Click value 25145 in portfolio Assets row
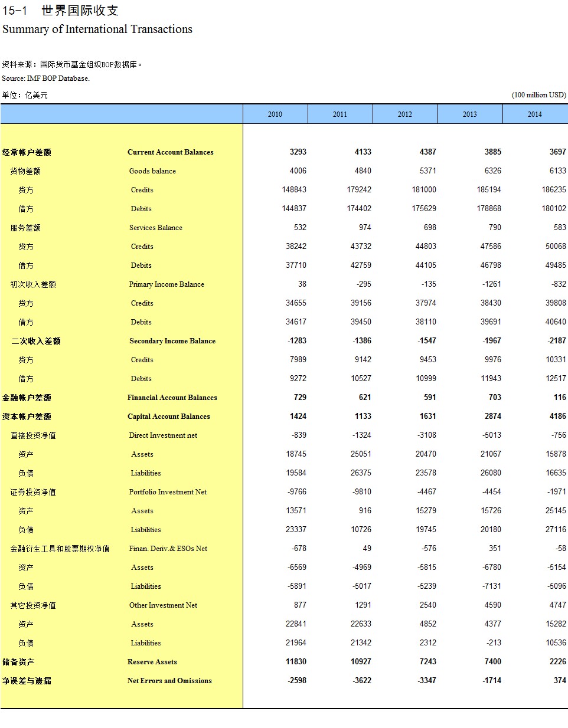The width and height of the screenshot is (568, 728). pos(556,510)
